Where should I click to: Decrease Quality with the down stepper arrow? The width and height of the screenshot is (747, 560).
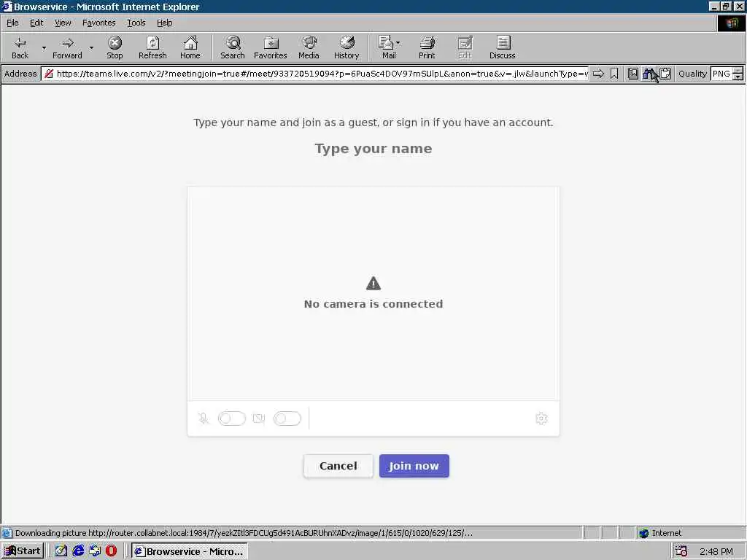click(738, 77)
